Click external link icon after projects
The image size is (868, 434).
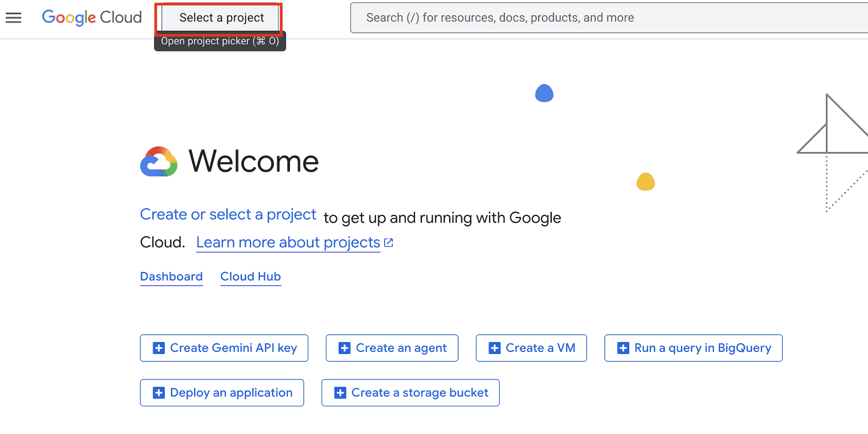coord(388,243)
